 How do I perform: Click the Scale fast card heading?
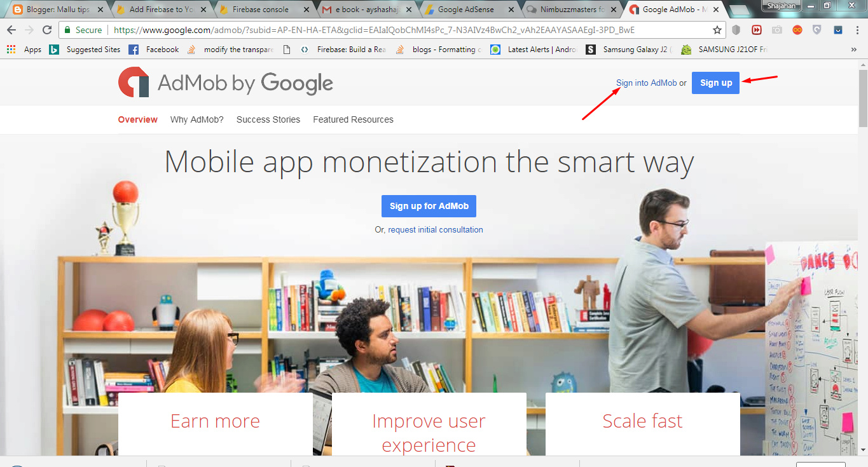[642, 421]
